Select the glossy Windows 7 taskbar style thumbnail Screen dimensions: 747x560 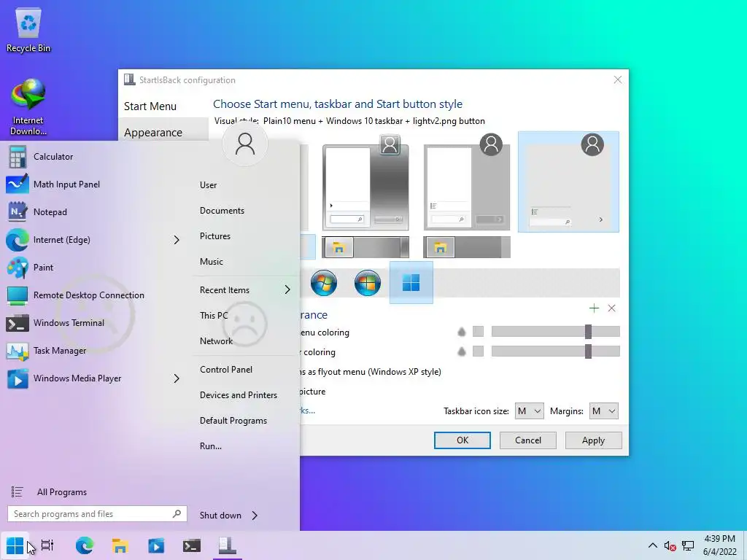click(365, 247)
